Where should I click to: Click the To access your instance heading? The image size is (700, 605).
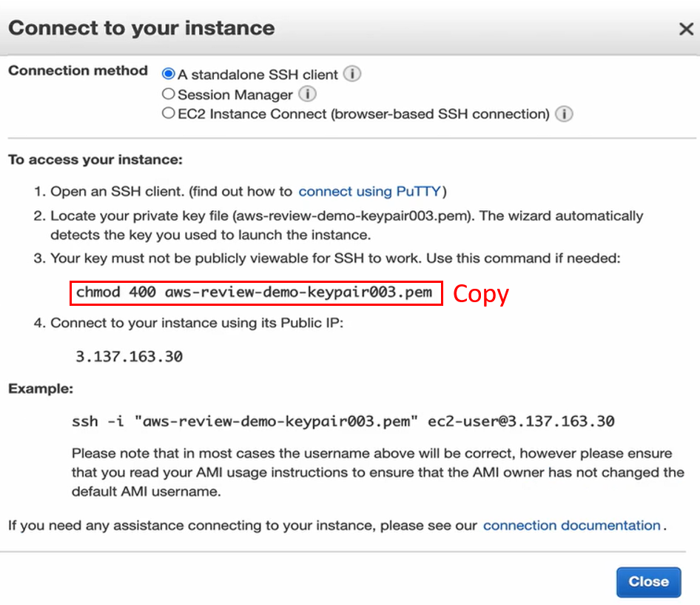95,160
